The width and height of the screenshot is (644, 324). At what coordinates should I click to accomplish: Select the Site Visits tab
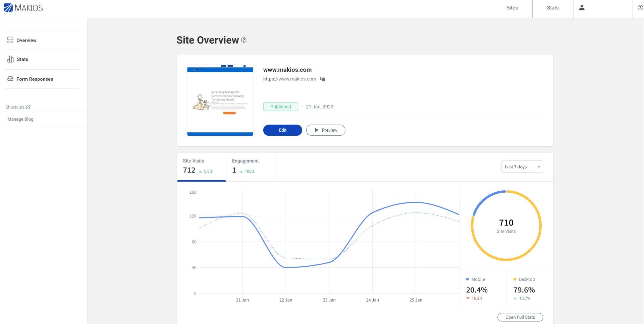point(201,167)
